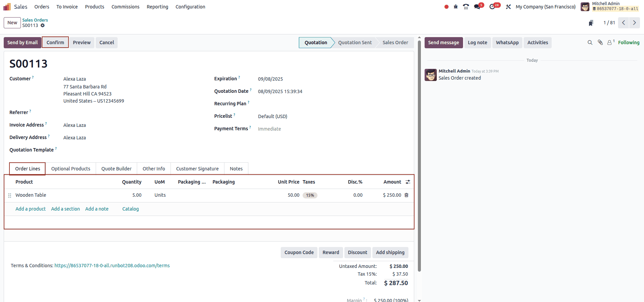Click the Discount button
The width and height of the screenshot is (644, 302).
[x=358, y=252]
